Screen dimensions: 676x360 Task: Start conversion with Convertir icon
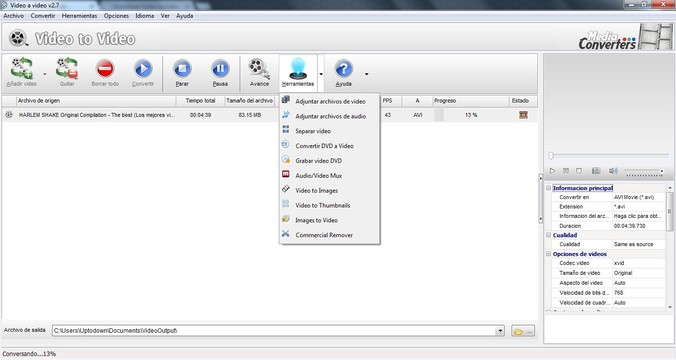[143, 69]
